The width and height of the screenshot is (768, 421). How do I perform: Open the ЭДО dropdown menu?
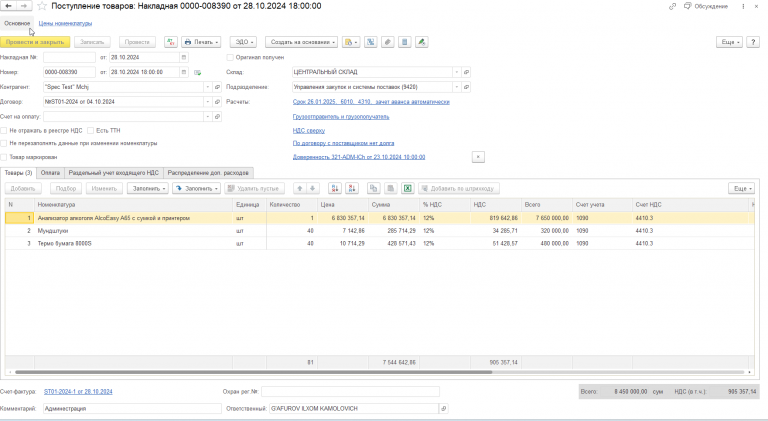coord(243,42)
